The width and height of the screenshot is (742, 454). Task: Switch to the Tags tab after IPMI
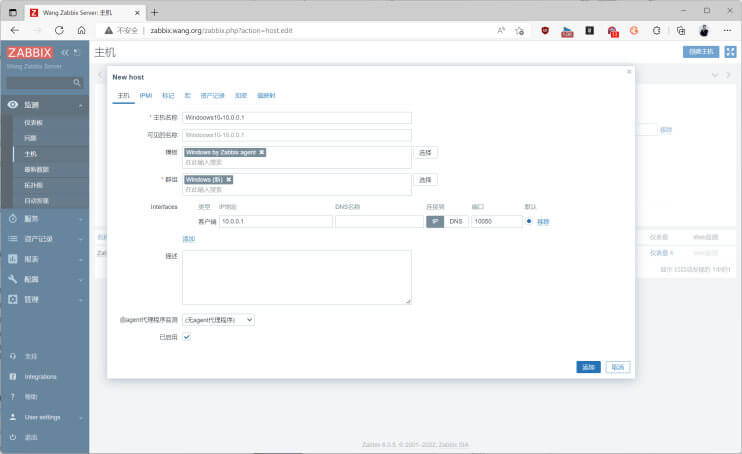pyautogui.click(x=168, y=96)
